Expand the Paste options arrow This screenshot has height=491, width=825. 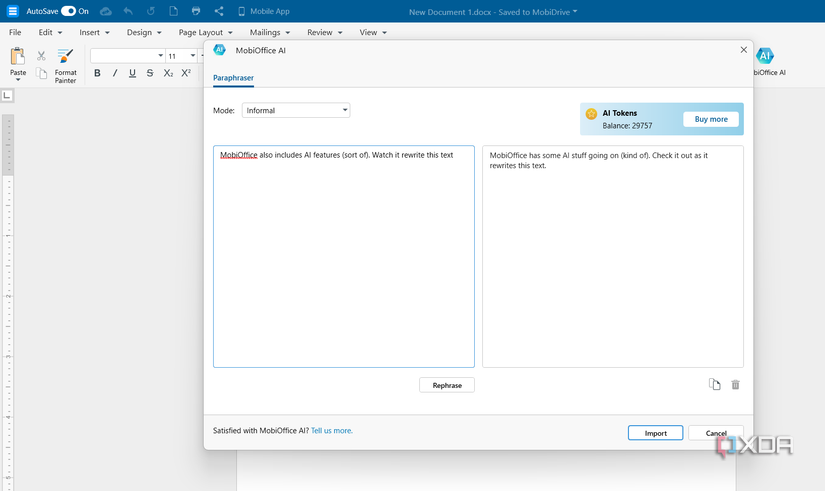click(x=18, y=79)
